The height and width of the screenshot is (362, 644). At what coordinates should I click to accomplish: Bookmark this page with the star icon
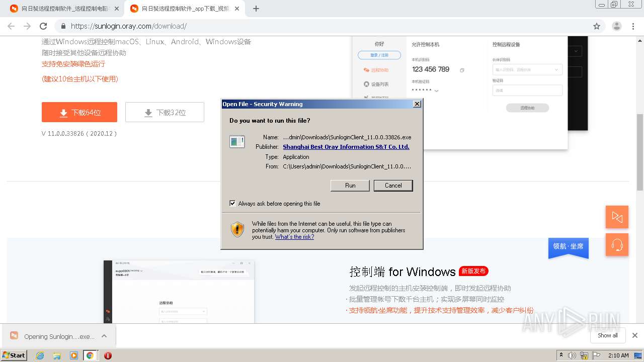597,26
